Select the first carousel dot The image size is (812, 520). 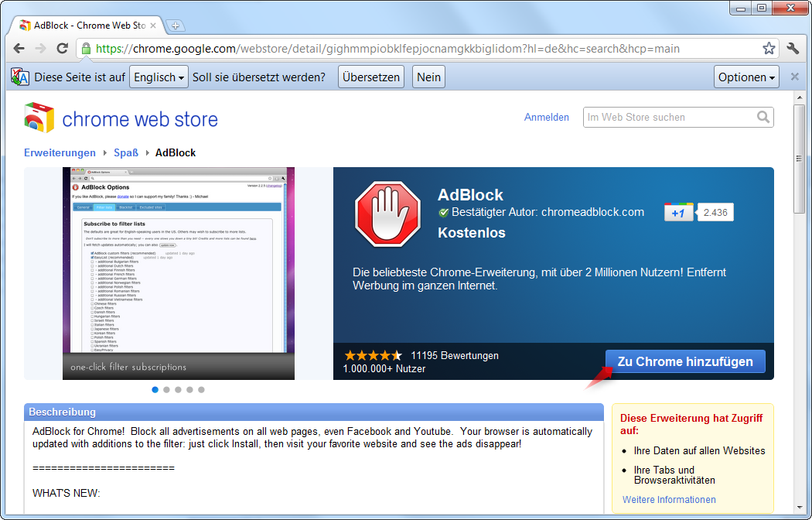(155, 389)
